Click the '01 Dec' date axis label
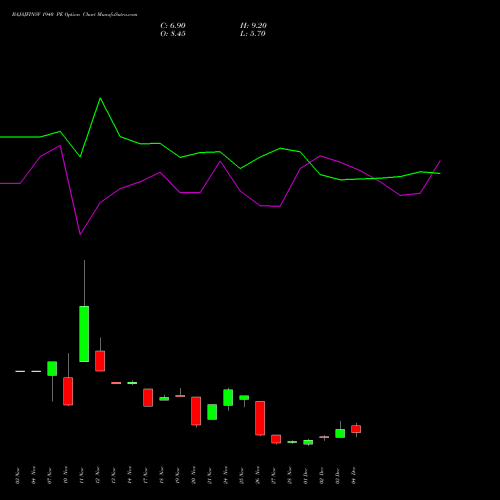Screen dimensions: 500x500 click(306, 475)
